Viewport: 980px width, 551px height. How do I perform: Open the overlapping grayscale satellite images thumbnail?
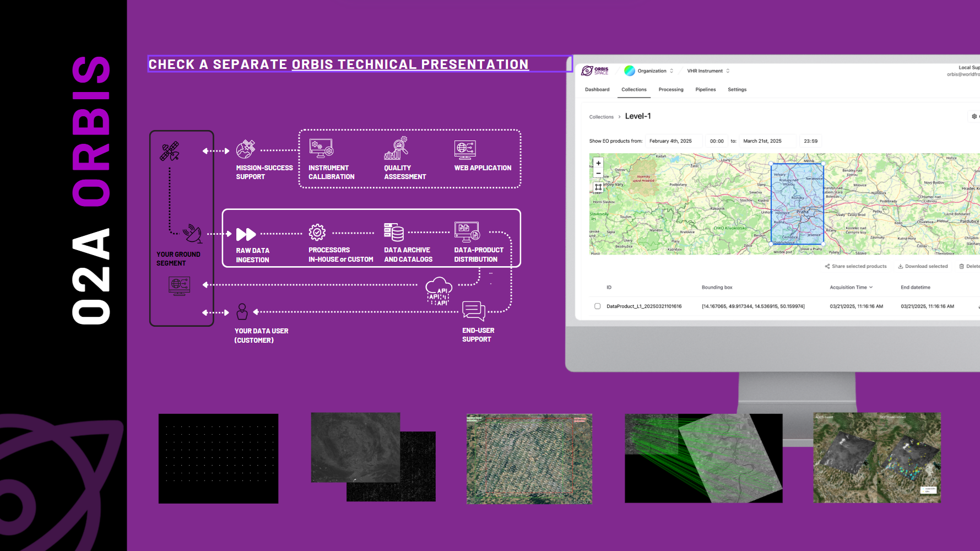(x=373, y=457)
